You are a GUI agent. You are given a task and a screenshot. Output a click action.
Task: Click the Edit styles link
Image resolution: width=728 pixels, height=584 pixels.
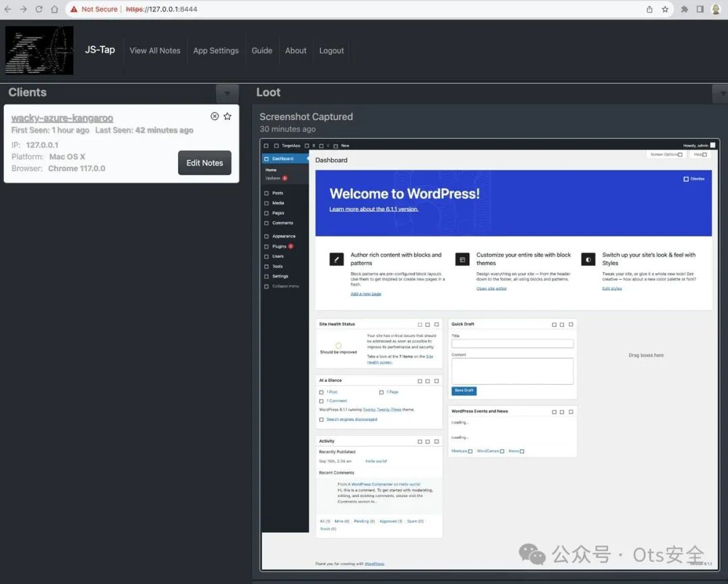(612, 289)
